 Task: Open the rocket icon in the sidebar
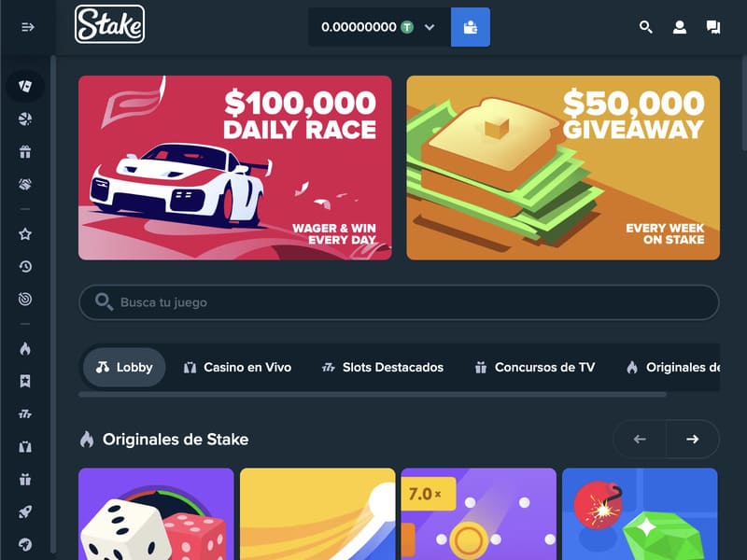[x=25, y=511]
